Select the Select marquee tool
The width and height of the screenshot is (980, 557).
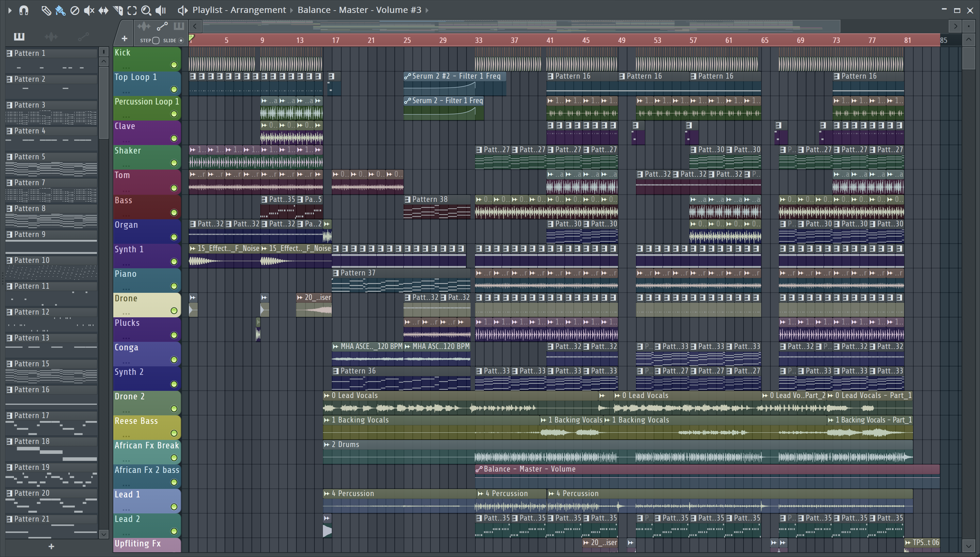point(132,10)
